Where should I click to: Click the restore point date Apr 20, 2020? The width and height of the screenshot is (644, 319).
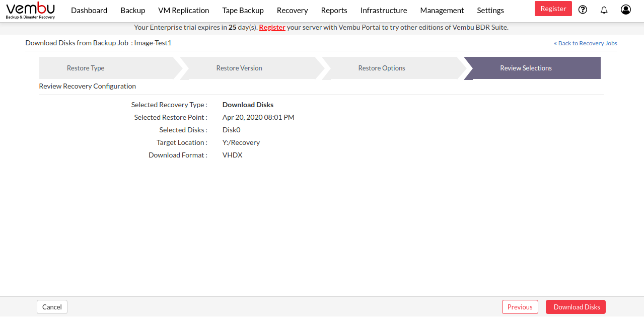[258, 117]
